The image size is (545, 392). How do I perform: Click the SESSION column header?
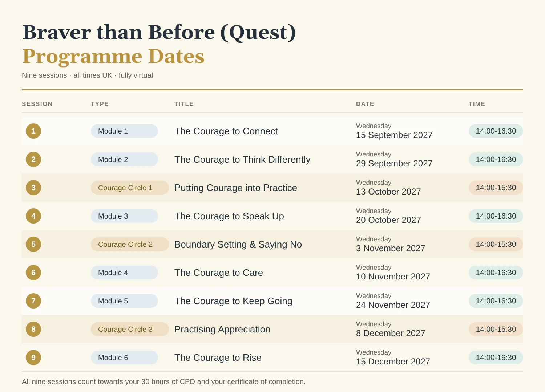pyautogui.click(x=37, y=104)
